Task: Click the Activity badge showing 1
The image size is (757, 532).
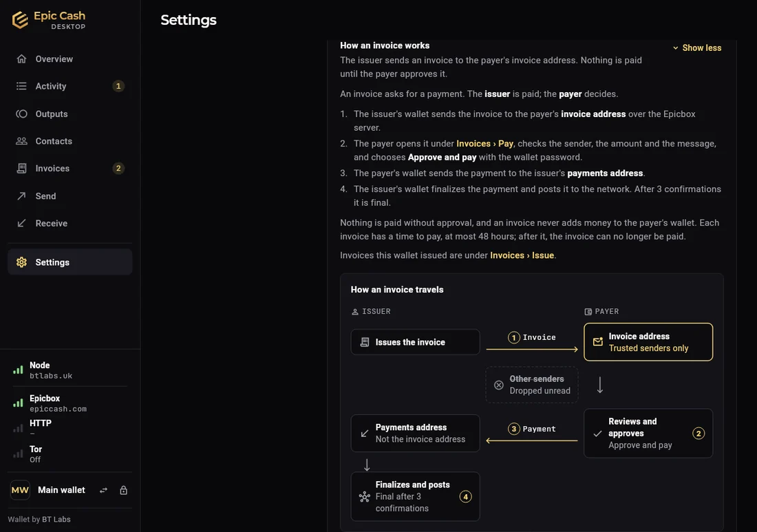Action: (x=118, y=86)
